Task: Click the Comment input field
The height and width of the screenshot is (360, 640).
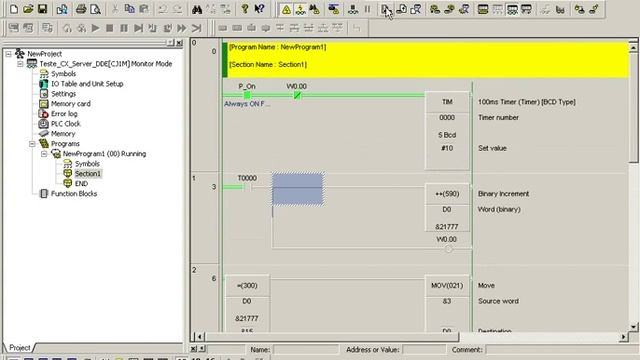Action: tap(562, 350)
